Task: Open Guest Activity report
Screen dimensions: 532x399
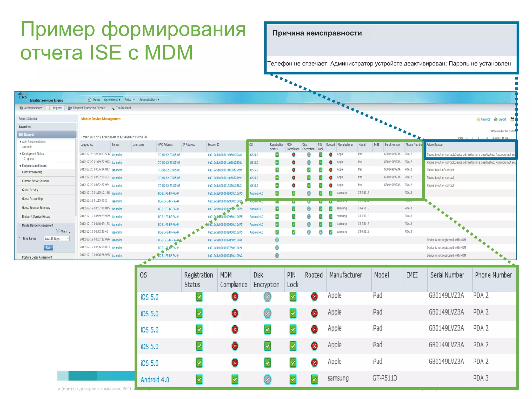Action: point(30,190)
